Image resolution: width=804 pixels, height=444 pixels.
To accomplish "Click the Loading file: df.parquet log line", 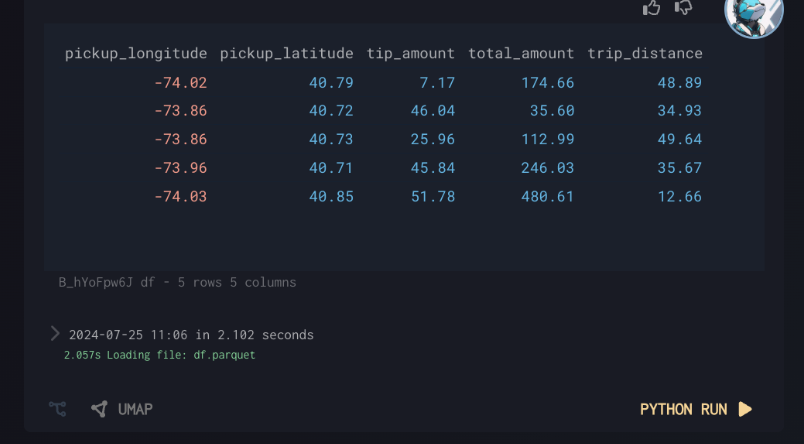I will (x=159, y=355).
